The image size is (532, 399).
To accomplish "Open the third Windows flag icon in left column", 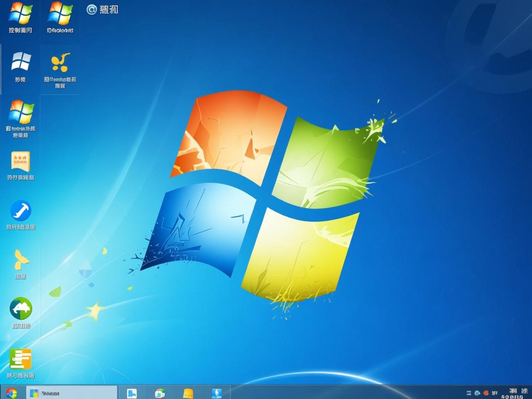I will click(x=21, y=112).
